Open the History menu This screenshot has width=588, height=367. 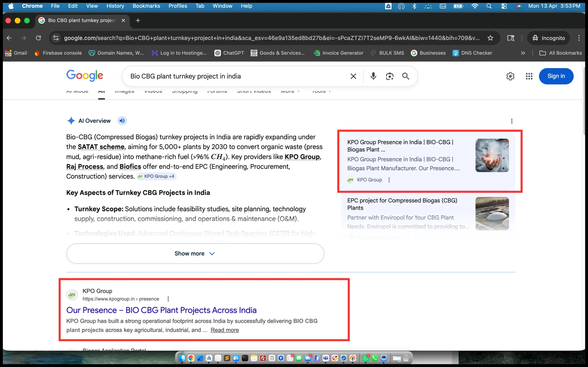115,6
